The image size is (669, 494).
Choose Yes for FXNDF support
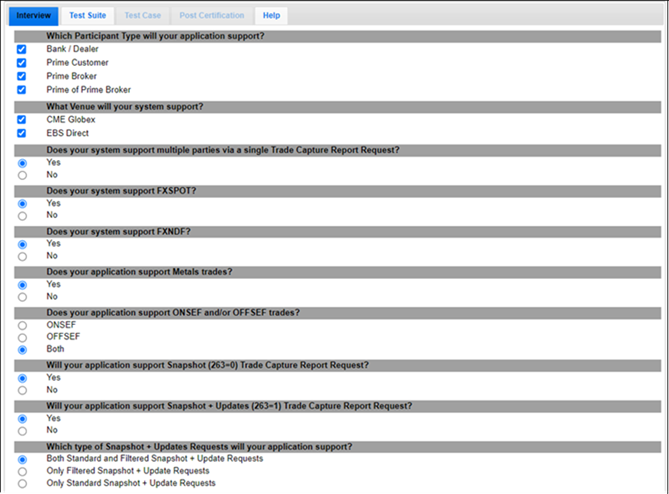click(x=22, y=243)
